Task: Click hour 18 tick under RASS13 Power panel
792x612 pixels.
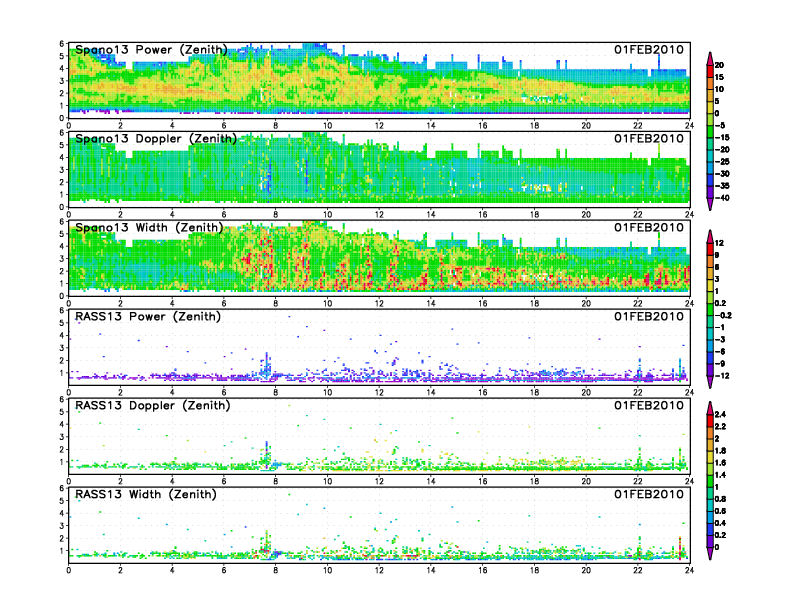Action: pos(534,392)
